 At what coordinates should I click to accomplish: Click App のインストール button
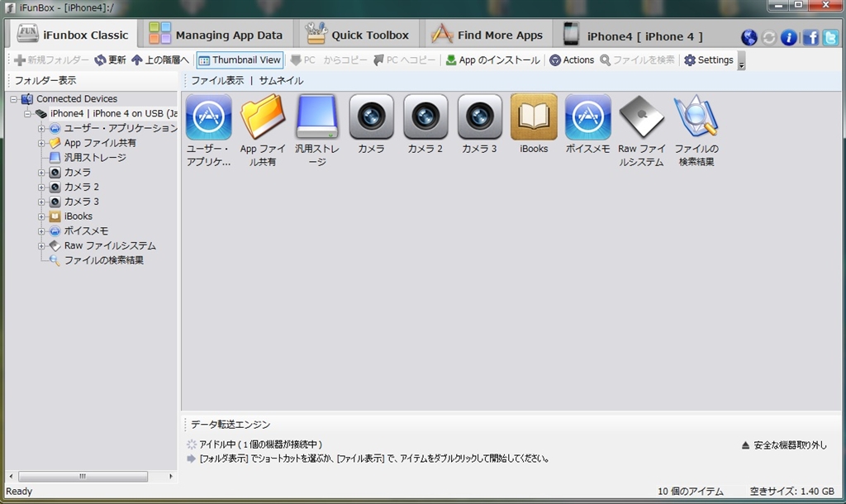[492, 59]
